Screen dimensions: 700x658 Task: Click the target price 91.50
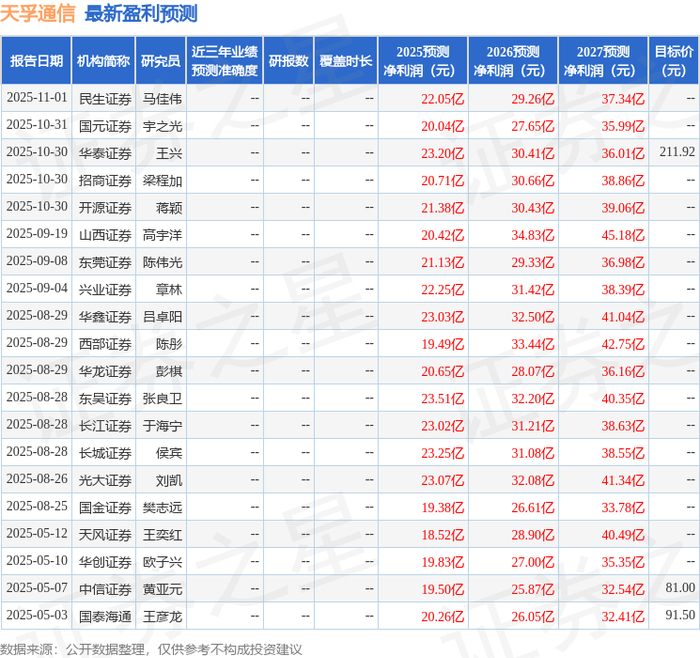680,615
